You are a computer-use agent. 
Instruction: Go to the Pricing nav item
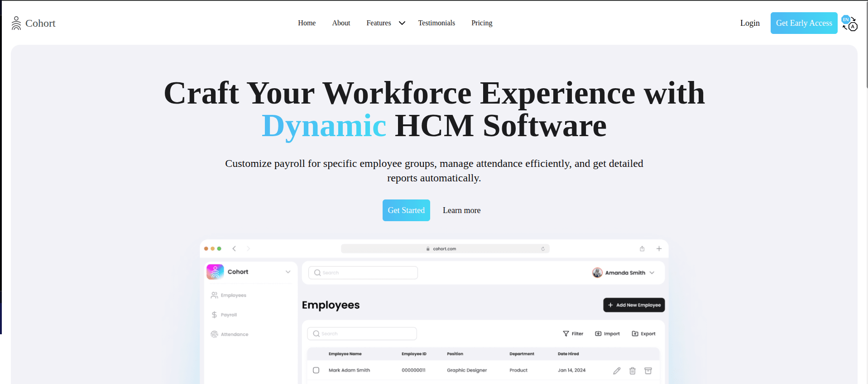pyautogui.click(x=482, y=23)
